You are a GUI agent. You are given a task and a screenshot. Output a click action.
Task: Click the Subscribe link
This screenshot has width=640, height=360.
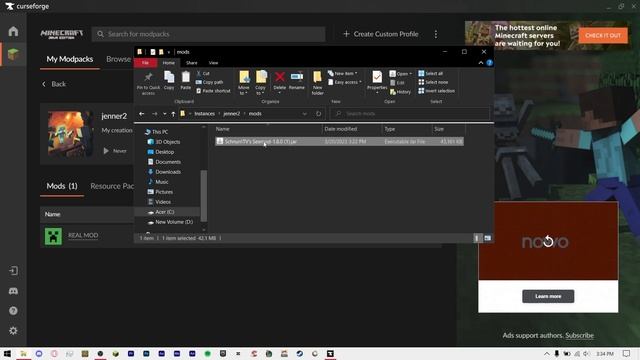(x=580, y=336)
